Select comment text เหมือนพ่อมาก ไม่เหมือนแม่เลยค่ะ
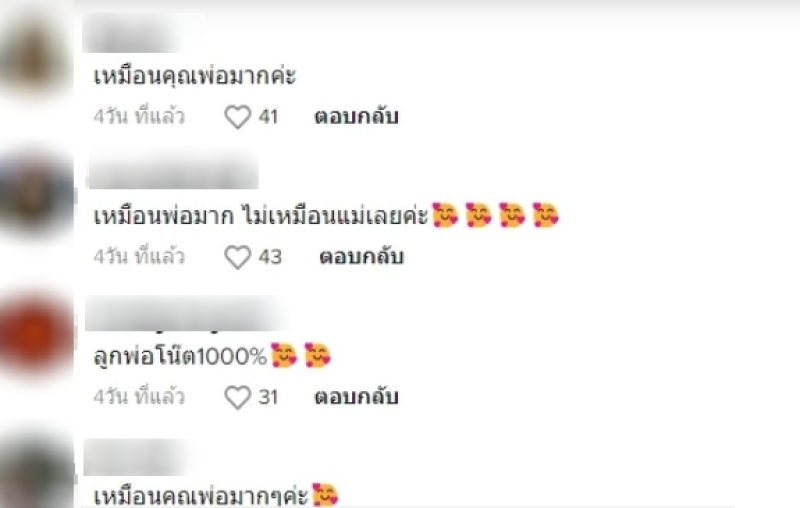 pos(260,216)
